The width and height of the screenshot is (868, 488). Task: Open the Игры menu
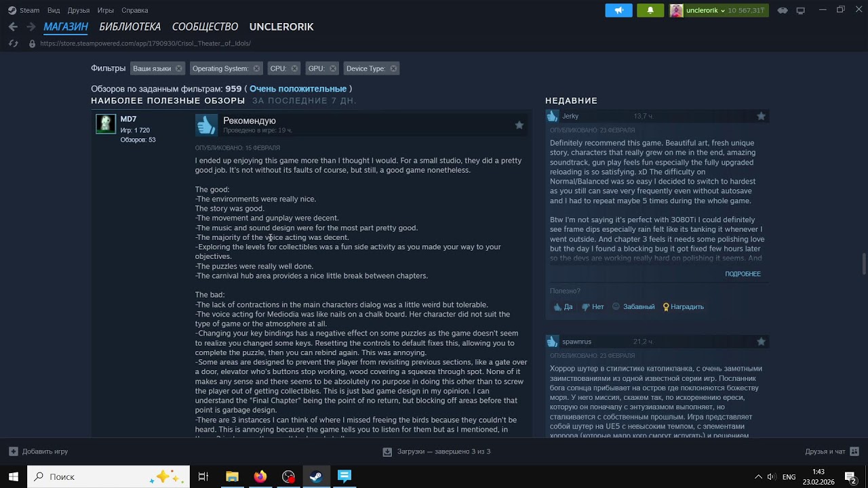point(105,10)
